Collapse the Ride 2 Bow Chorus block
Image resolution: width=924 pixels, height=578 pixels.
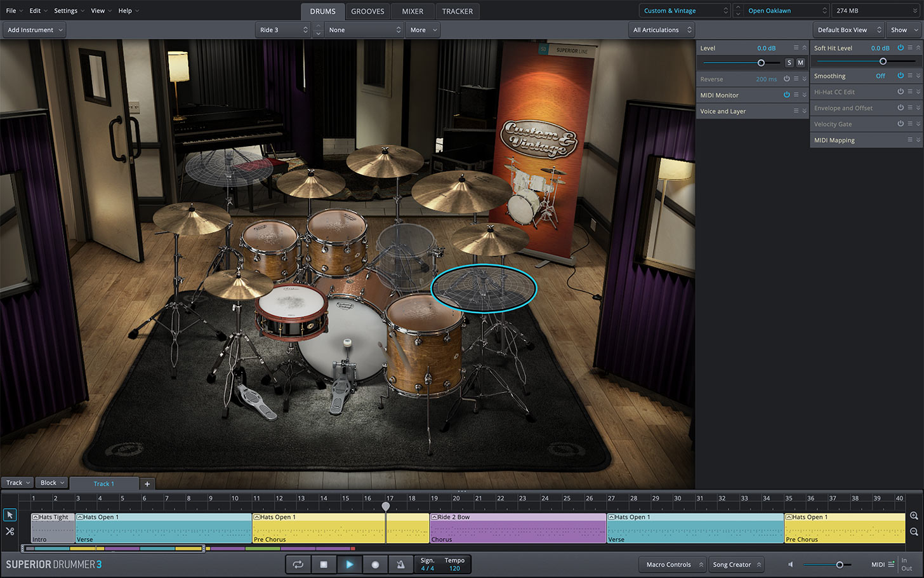coord(434,517)
